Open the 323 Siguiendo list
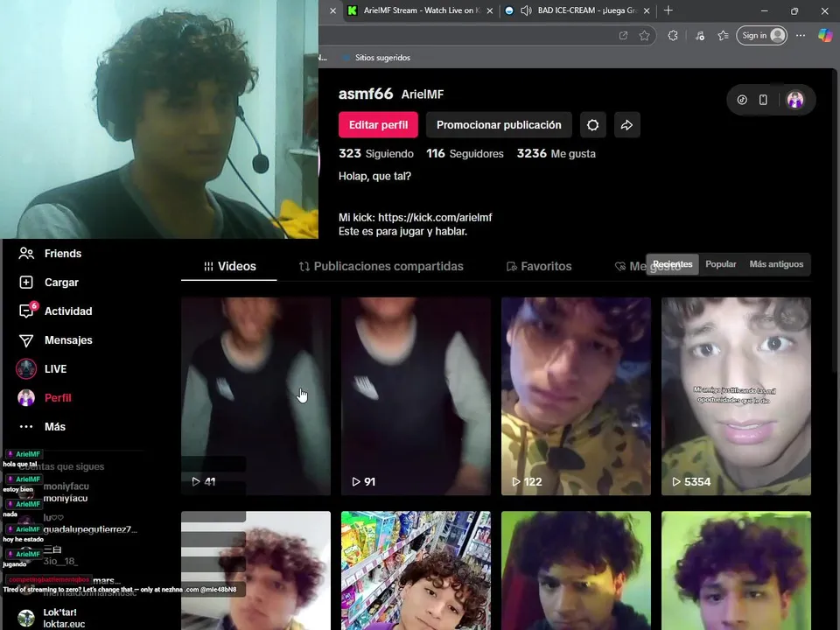 (376, 154)
